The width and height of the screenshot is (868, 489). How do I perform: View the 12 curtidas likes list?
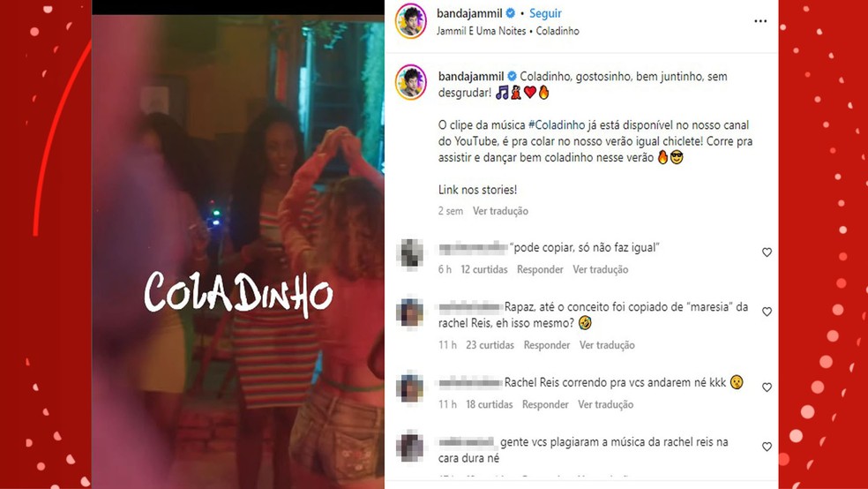pyautogui.click(x=483, y=270)
